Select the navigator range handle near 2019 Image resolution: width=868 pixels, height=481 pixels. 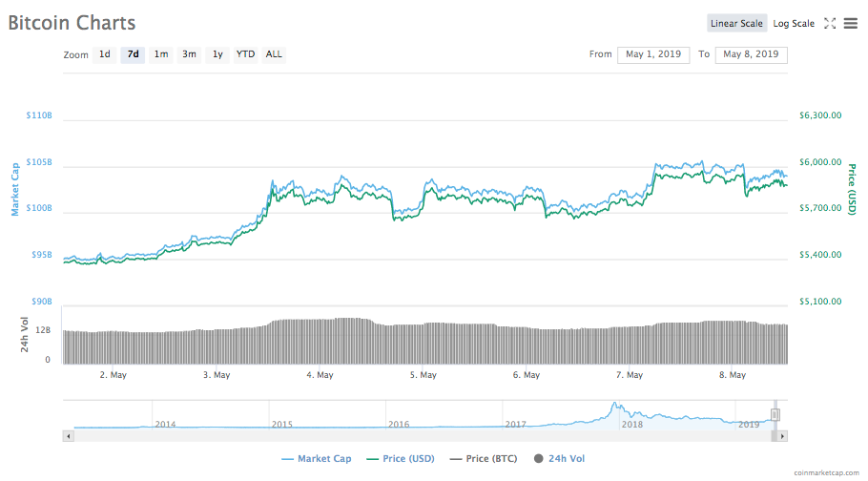775,414
